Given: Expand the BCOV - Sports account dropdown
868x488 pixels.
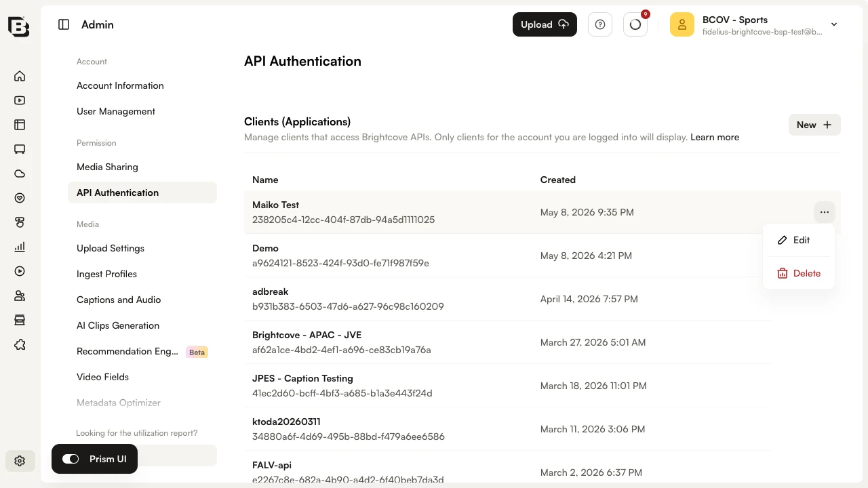Looking at the screenshot, I should [x=834, y=24].
